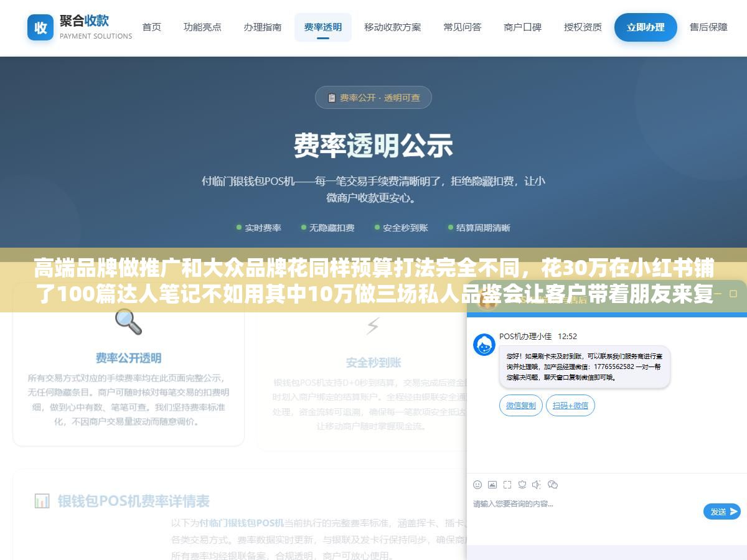The width and height of the screenshot is (747, 560).
Task: Click the 结算周期清晰 feature label
Action: tap(483, 228)
